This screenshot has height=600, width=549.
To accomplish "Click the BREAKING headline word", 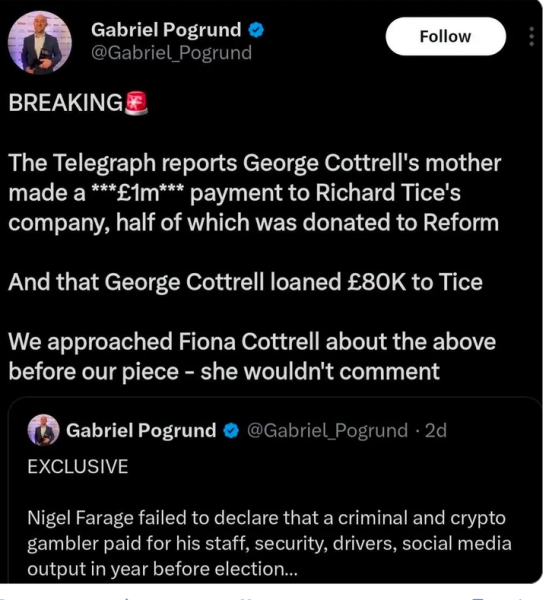I will pos(66,103).
